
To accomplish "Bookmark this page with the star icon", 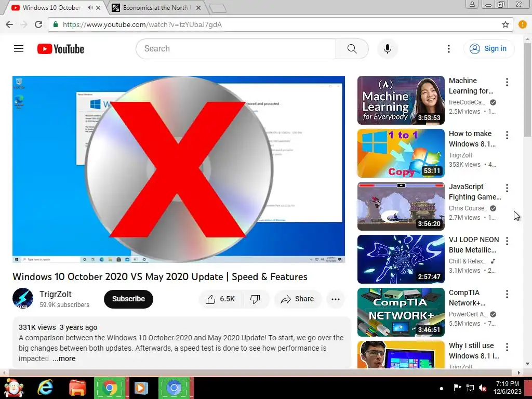I will pyautogui.click(x=505, y=24).
